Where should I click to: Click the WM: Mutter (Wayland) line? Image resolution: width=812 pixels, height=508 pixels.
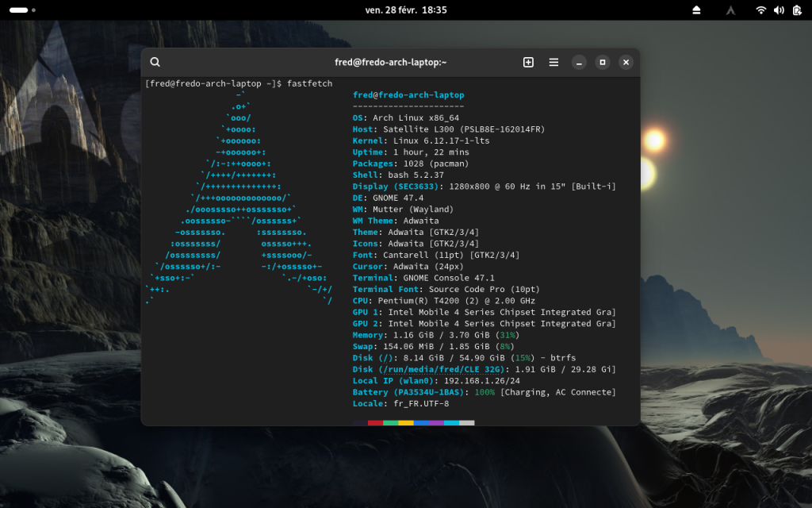coord(403,209)
